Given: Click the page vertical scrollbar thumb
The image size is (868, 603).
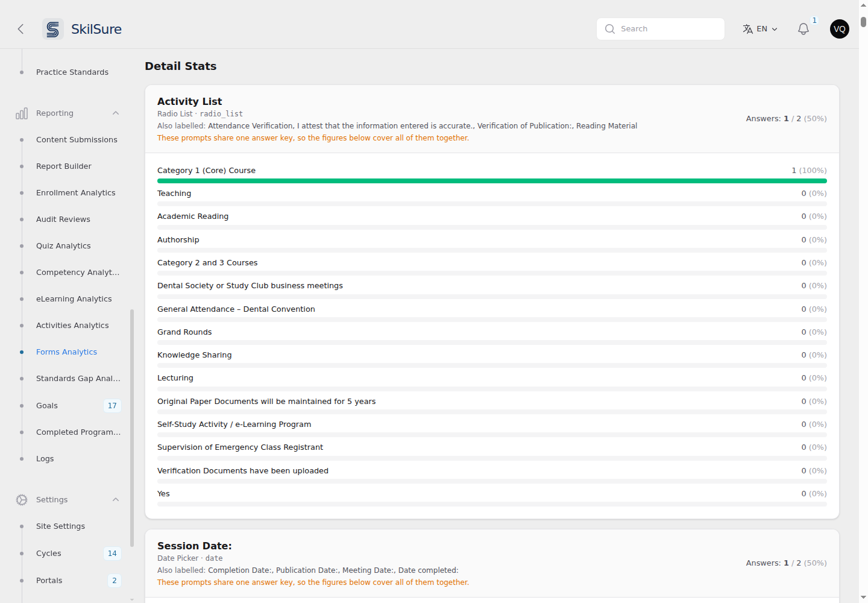Looking at the screenshot, I should 863,22.
